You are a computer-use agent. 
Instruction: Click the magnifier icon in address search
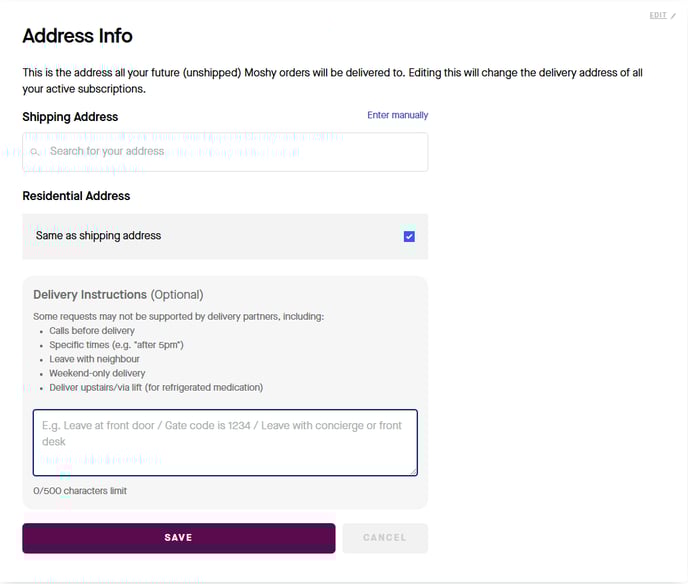click(35, 152)
